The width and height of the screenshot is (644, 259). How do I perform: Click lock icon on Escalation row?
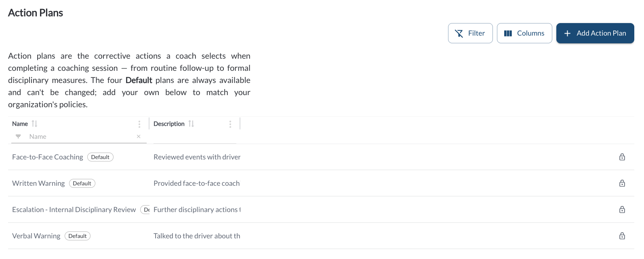tap(622, 210)
